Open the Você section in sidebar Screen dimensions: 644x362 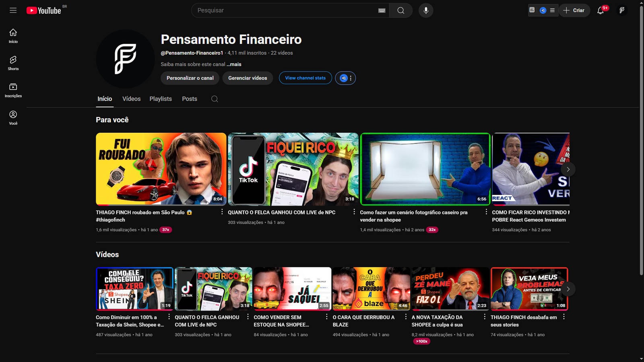tap(13, 118)
